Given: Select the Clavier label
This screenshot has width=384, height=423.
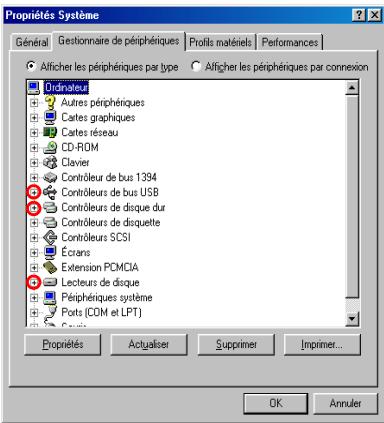Looking at the screenshot, I should click(x=75, y=162).
